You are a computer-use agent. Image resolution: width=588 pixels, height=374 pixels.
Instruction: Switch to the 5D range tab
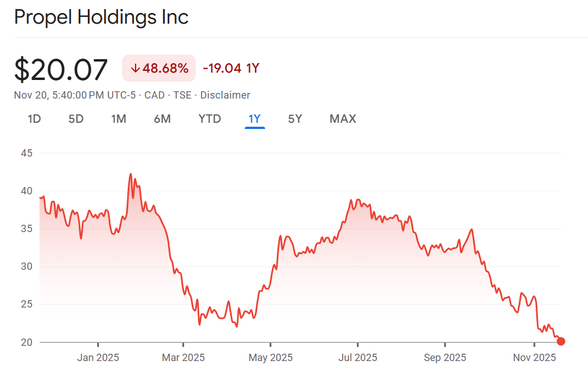[76, 119]
